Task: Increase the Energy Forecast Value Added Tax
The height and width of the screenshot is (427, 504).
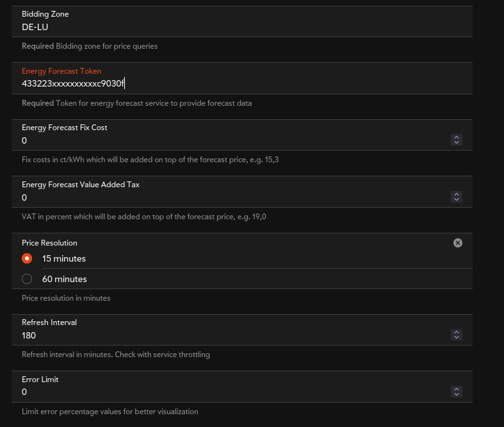Action: [x=456, y=194]
